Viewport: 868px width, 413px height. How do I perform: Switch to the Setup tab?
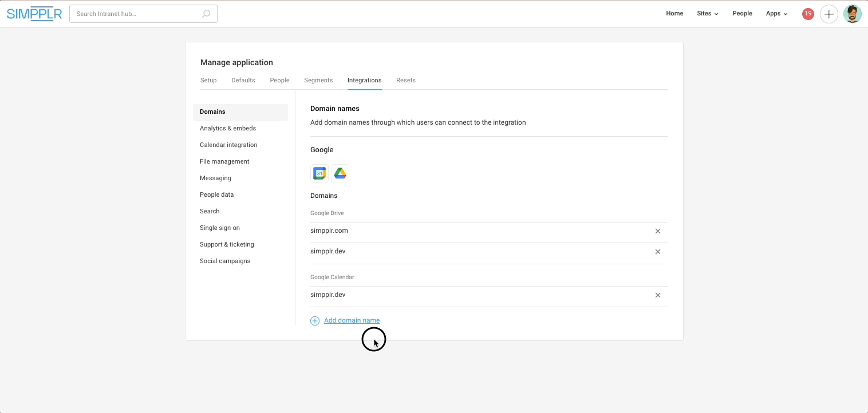(208, 80)
